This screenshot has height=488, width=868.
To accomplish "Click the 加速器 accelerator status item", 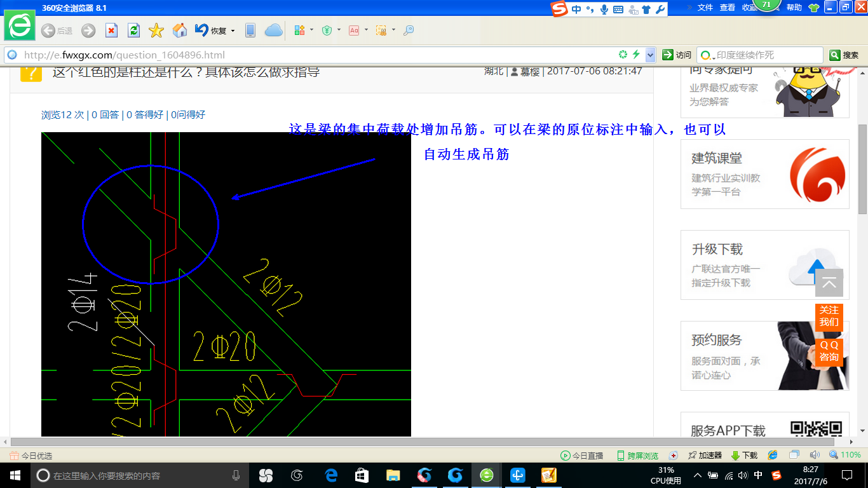I will click(705, 456).
